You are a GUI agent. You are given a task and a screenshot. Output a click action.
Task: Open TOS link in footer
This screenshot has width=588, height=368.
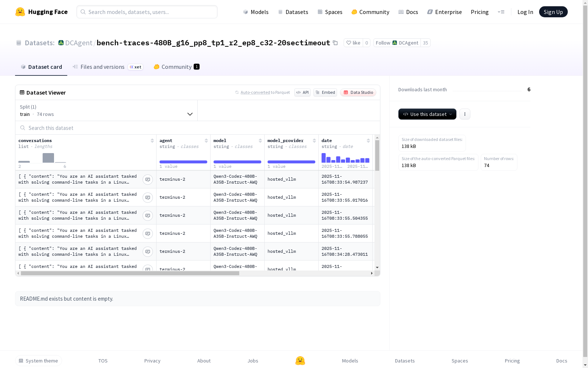click(103, 361)
